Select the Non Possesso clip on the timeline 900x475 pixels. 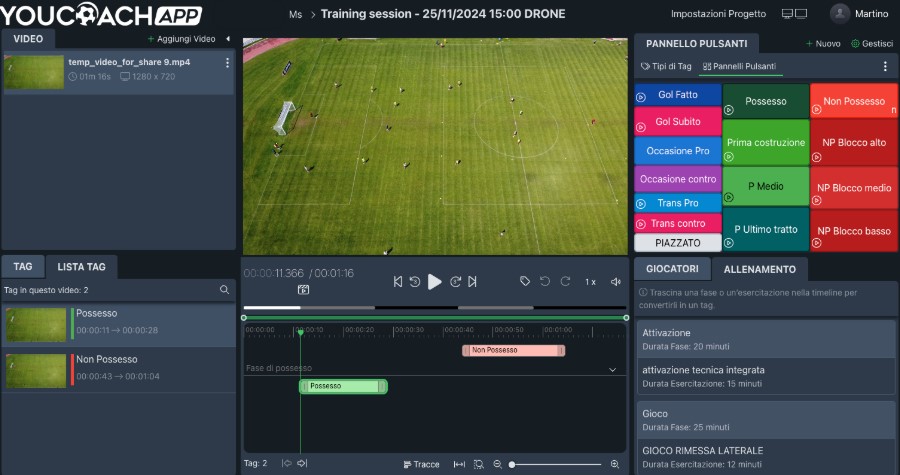513,350
